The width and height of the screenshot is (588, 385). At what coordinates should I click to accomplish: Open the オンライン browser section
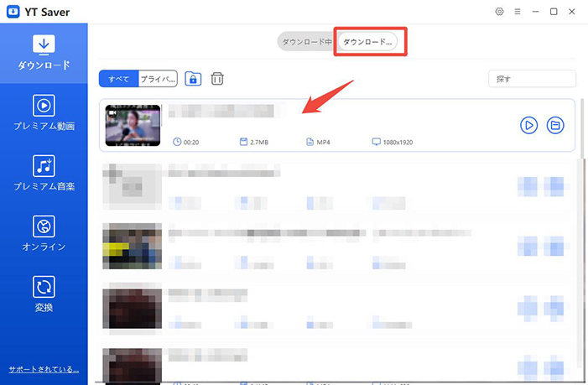44,234
